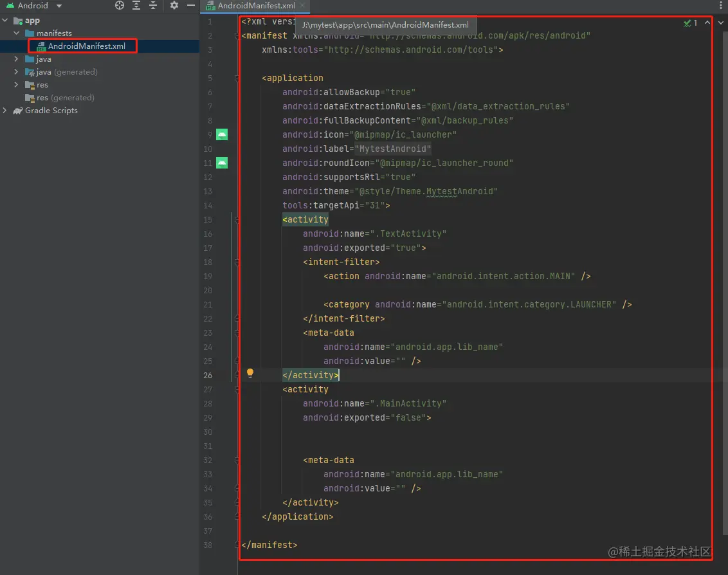The width and height of the screenshot is (728, 575).
Task: Click the Gradle Scripts elephant icon
Action: coord(18,111)
